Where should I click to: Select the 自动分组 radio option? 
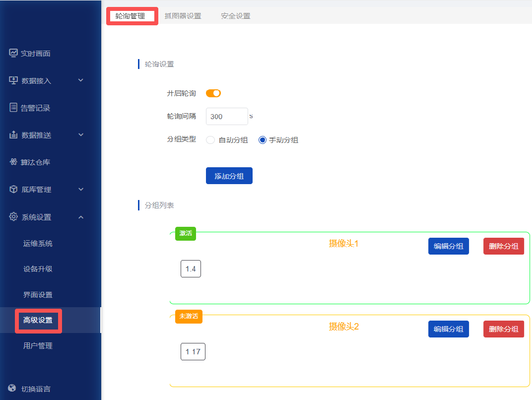[x=210, y=140]
